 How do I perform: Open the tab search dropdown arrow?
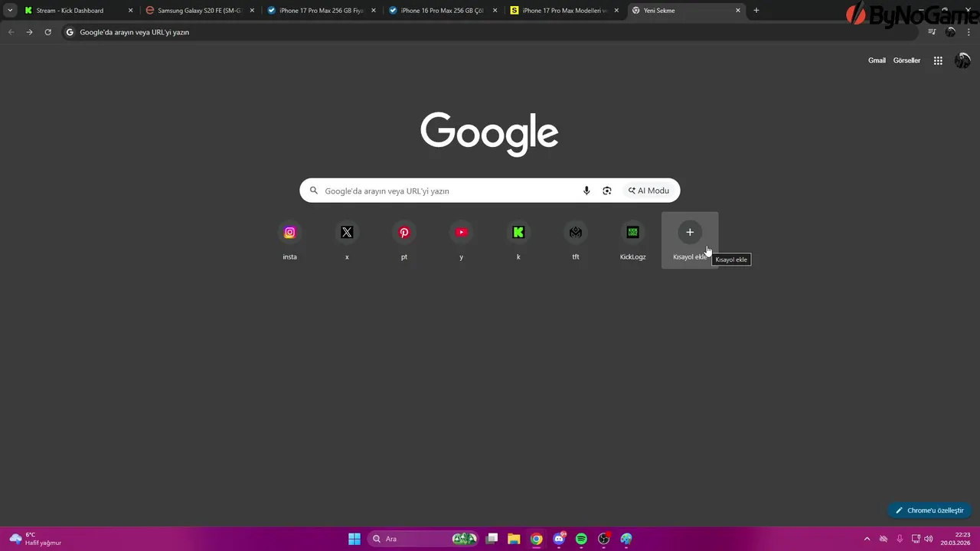pyautogui.click(x=10, y=11)
